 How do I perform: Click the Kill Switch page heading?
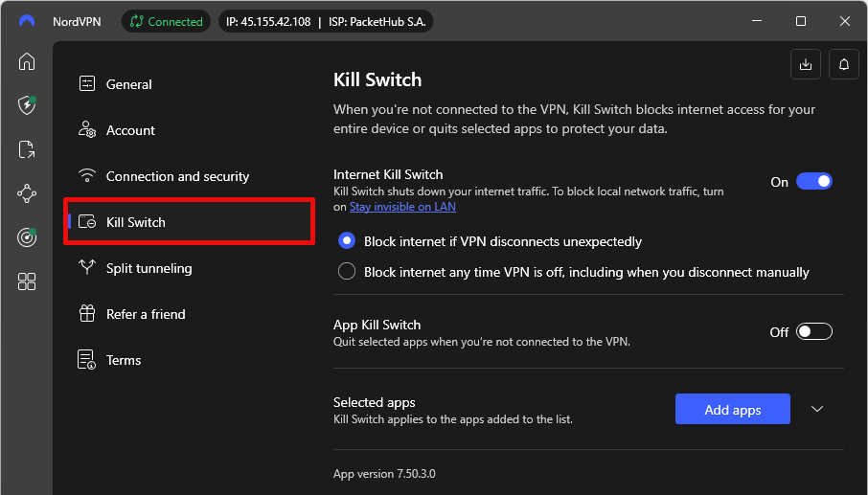(x=377, y=79)
